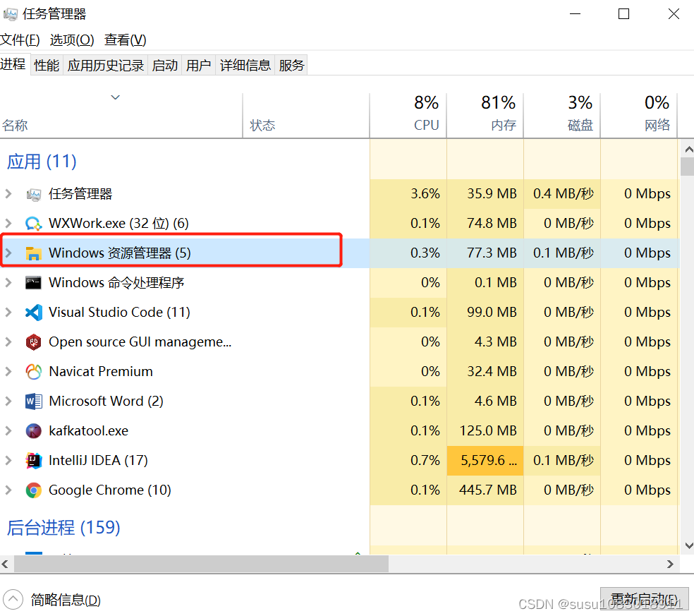
Task: Expand the Microsoft Word process group
Action: point(8,401)
